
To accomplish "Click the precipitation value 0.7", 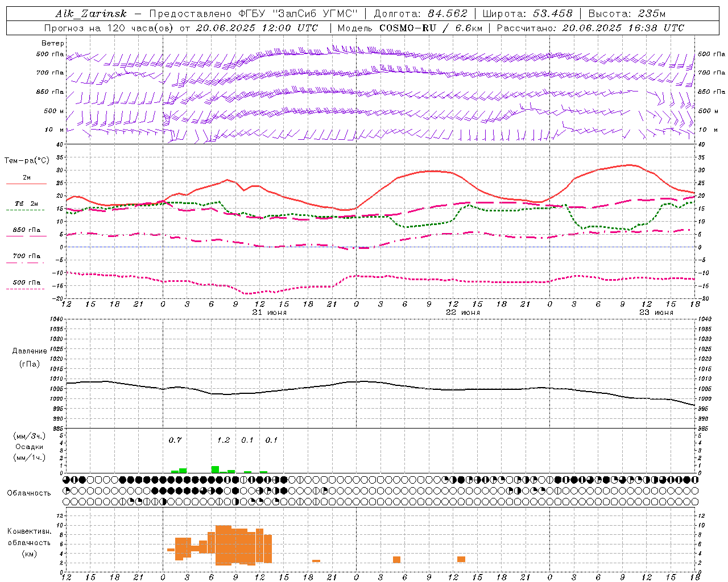I will [x=175, y=440].
